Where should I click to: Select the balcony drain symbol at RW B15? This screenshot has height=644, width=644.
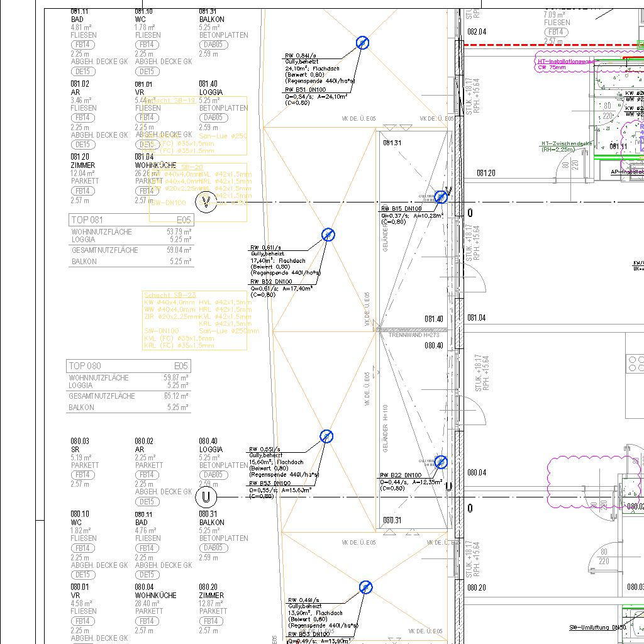tap(441, 197)
